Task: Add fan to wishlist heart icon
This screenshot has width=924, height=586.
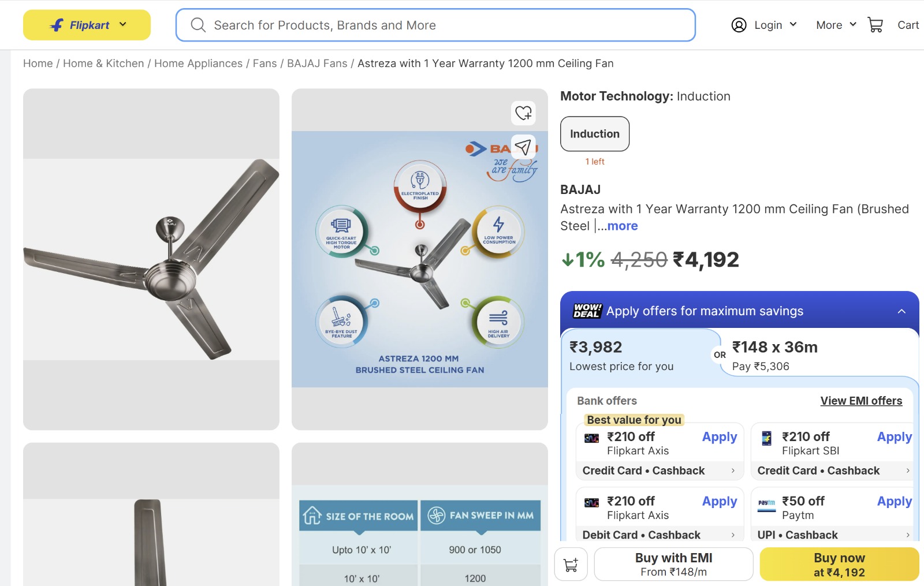Action: click(524, 113)
